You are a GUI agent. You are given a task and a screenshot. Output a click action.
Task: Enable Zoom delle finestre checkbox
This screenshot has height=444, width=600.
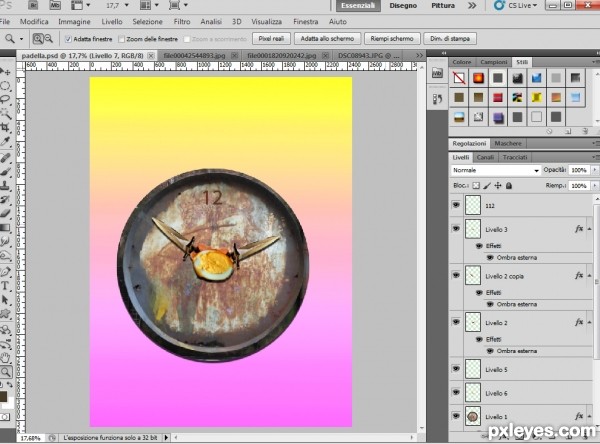tap(121, 39)
